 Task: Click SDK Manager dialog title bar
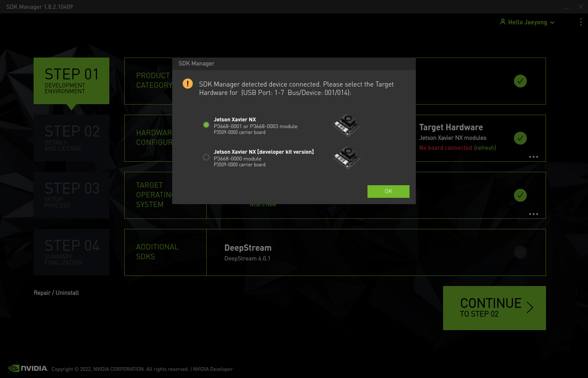click(294, 63)
